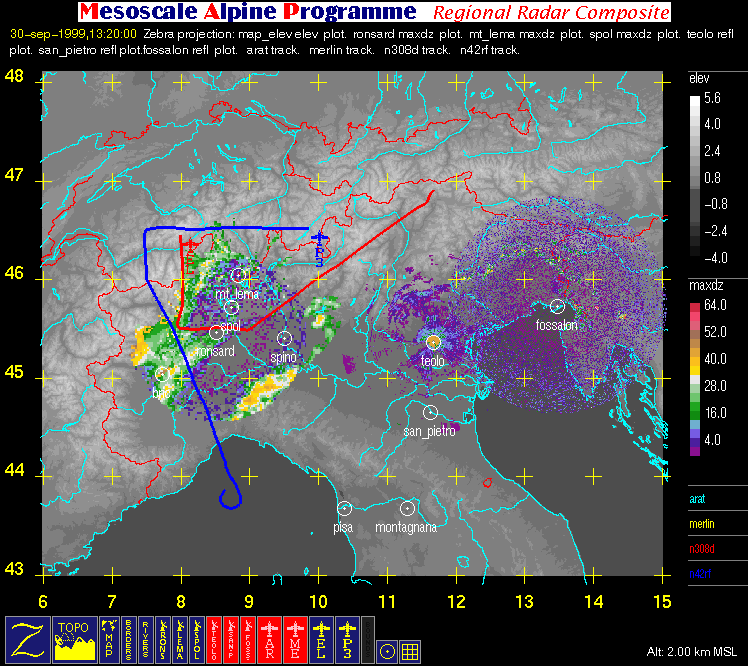
Task: Click the red FOSS radar icon
Action: (246, 639)
